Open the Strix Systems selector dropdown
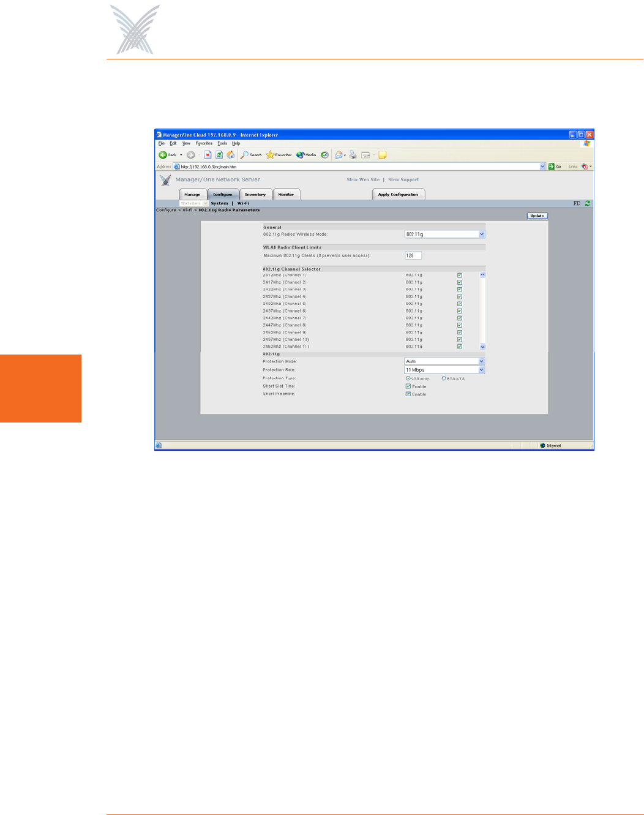Image resolution: width=644 pixels, height=815 pixels. (x=194, y=203)
